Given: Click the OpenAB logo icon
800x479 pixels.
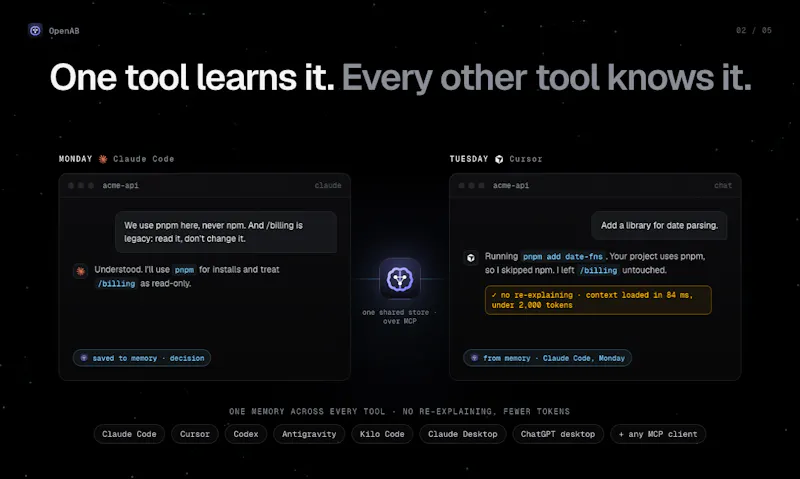Looking at the screenshot, I should [x=35, y=31].
